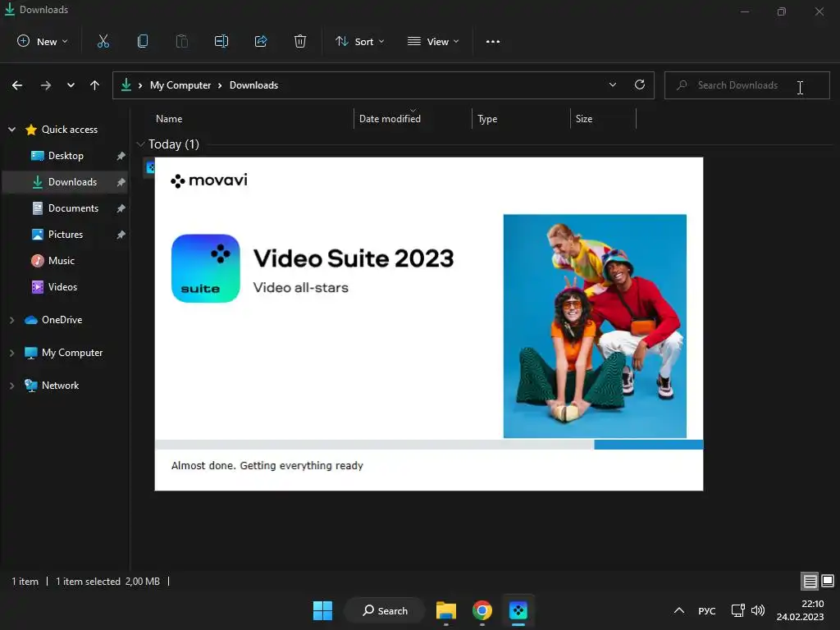
Task: Expand the OneDrive tree node
Action: tap(11, 320)
